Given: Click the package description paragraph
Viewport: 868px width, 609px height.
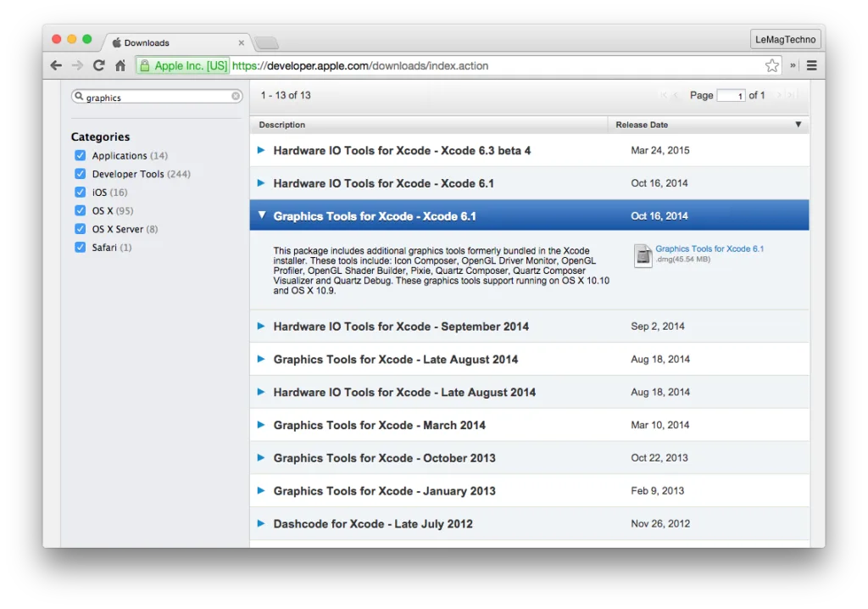Looking at the screenshot, I should click(x=441, y=271).
